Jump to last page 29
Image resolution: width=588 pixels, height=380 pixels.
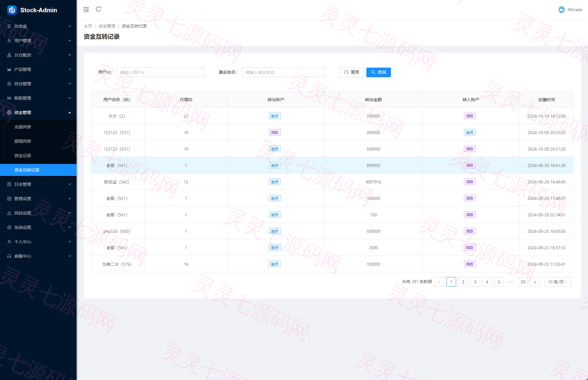(x=523, y=282)
